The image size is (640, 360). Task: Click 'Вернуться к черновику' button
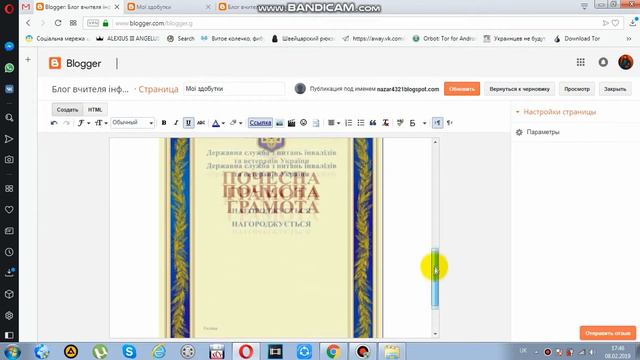519,89
